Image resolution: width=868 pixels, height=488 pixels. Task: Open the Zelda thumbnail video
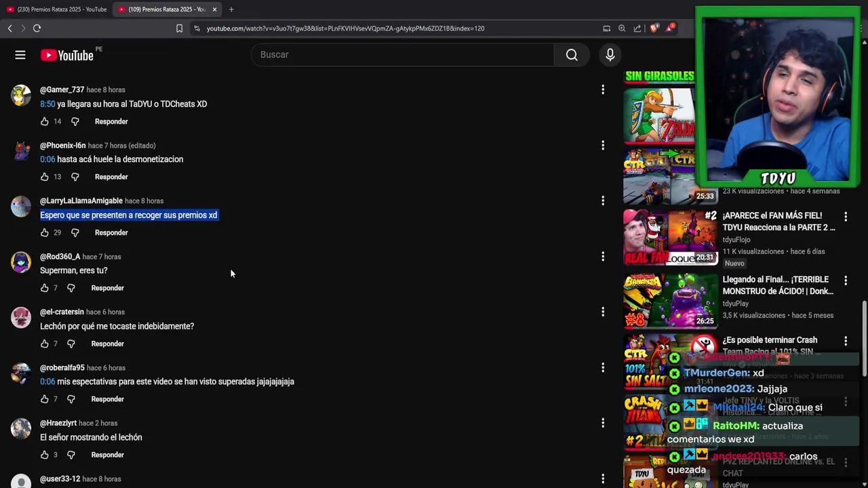pos(659,115)
